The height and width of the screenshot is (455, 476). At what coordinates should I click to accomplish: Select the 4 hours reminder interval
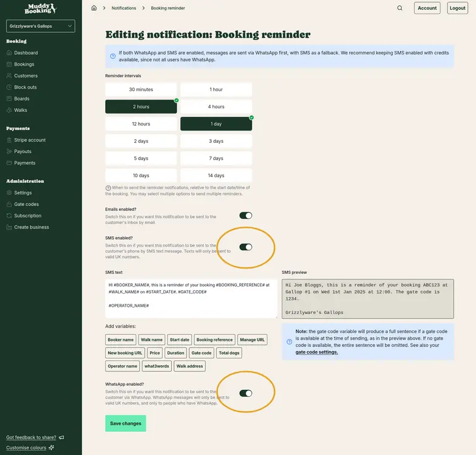pyautogui.click(x=216, y=107)
